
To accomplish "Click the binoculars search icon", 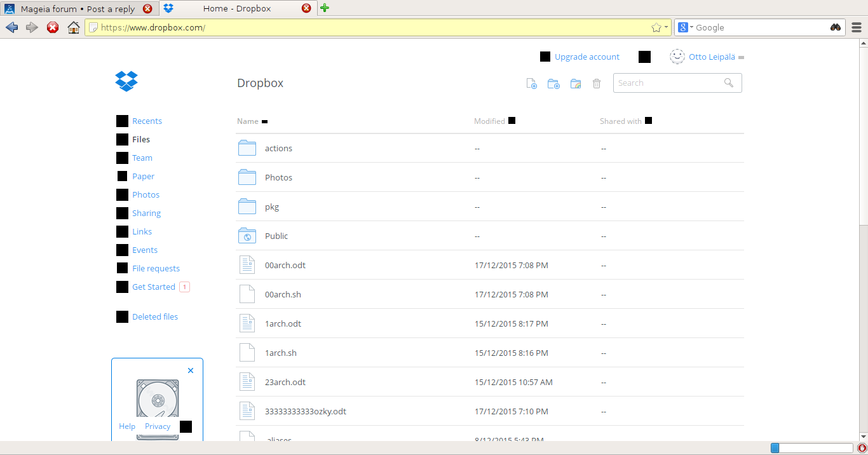I will (x=836, y=27).
